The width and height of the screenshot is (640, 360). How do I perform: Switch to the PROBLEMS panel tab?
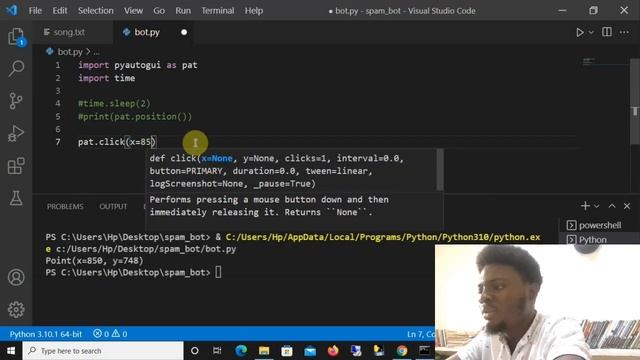65,207
